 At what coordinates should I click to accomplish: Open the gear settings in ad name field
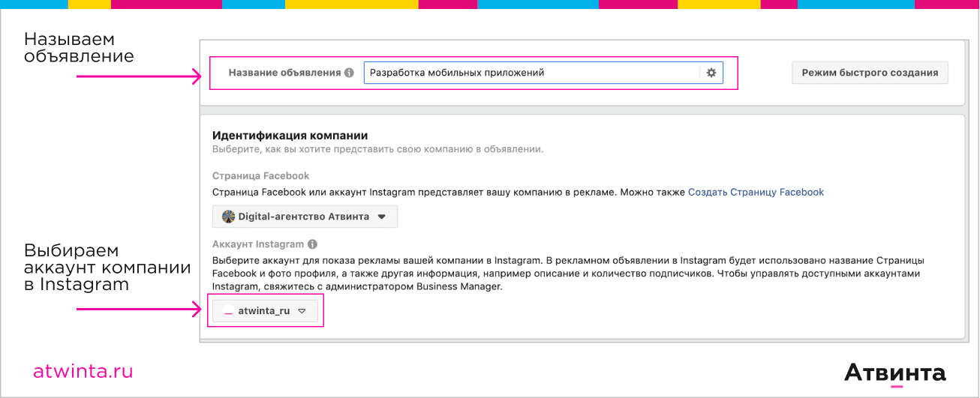711,73
